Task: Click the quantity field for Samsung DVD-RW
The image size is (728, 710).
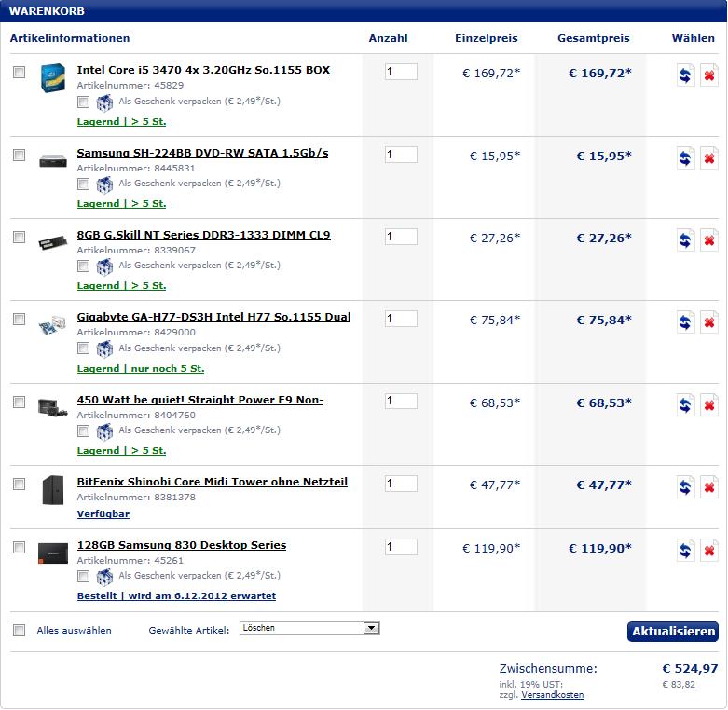Action: click(x=401, y=155)
